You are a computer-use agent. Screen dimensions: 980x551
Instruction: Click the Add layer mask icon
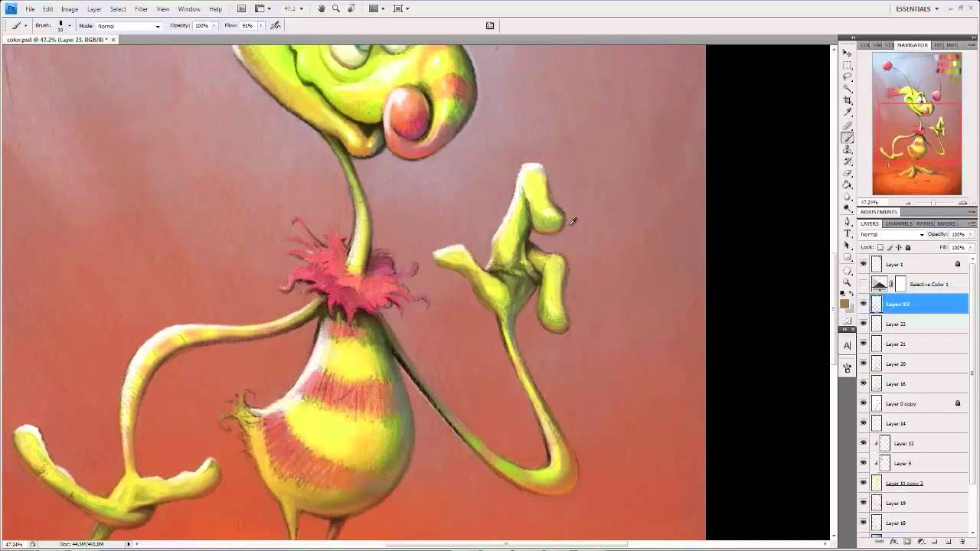tap(907, 542)
